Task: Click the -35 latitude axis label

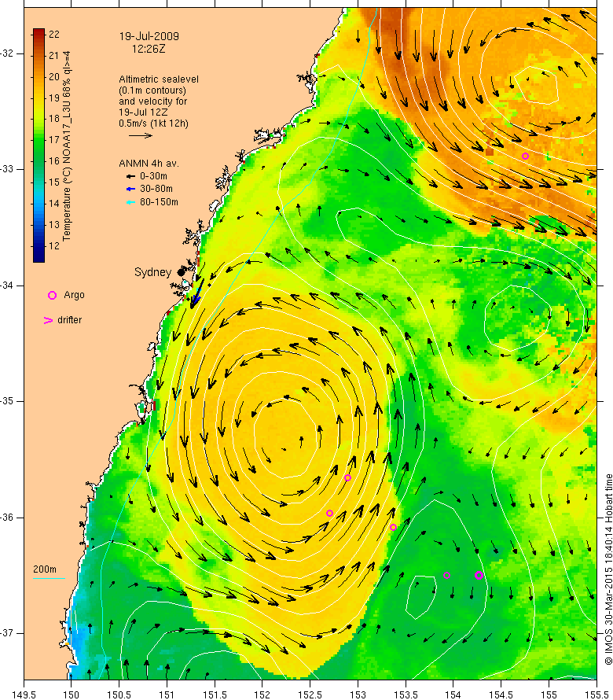Action: [x=7, y=401]
